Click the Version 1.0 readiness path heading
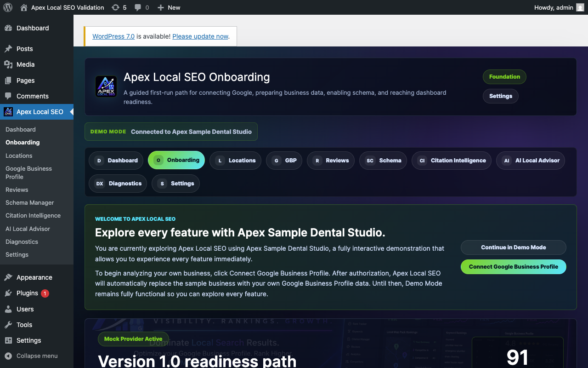 pos(197,360)
